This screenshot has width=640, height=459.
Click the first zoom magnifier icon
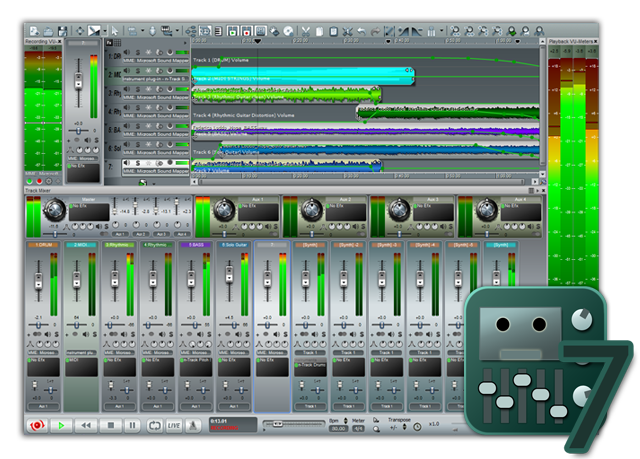click(455, 31)
